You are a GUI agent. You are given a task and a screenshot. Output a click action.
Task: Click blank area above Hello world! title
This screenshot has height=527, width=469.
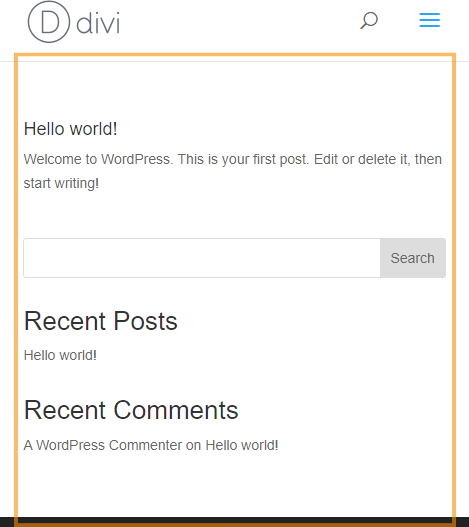point(234,91)
